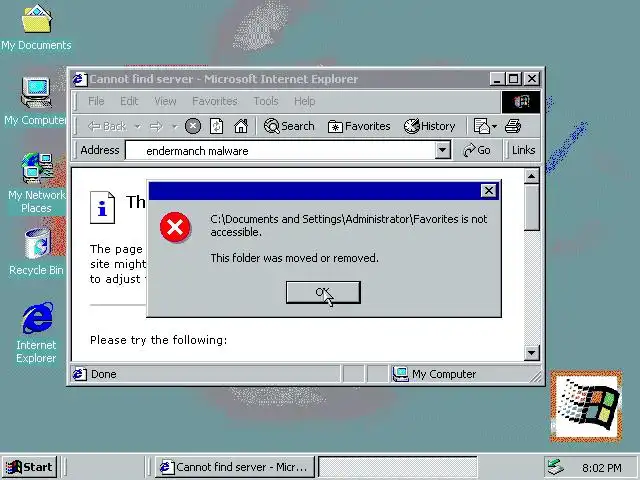Select My Network Places desktop icon
This screenshot has height=480, width=640.
[36, 183]
